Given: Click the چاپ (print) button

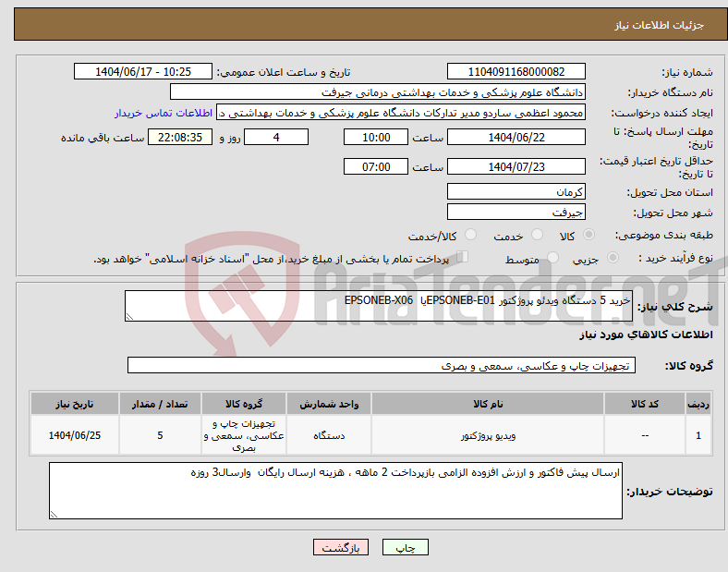Looking at the screenshot, I should pos(405,548).
